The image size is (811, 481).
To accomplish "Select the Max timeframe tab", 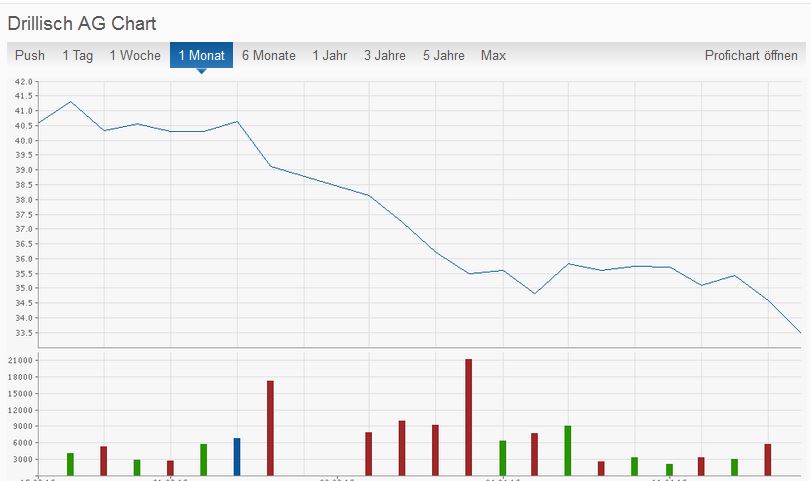I will (x=493, y=55).
